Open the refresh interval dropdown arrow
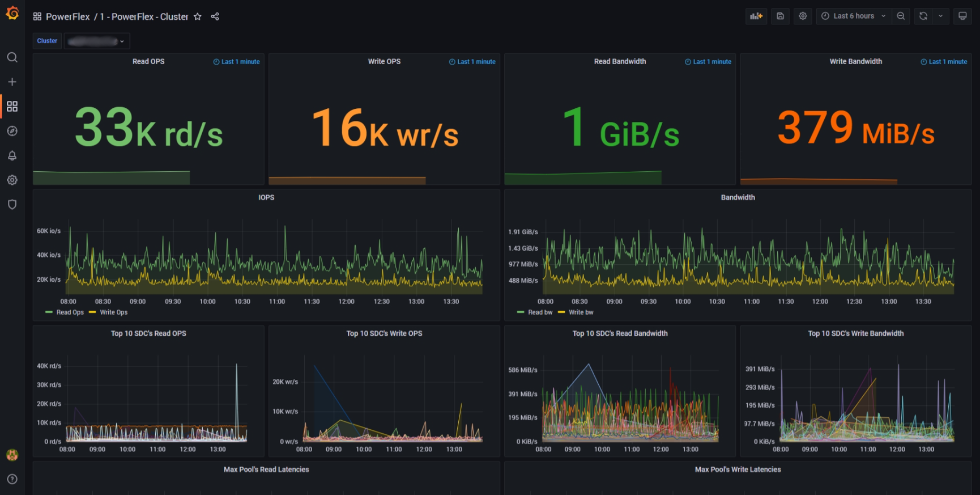The height and width of the screenshot is (495, 980). pos(941,16)
